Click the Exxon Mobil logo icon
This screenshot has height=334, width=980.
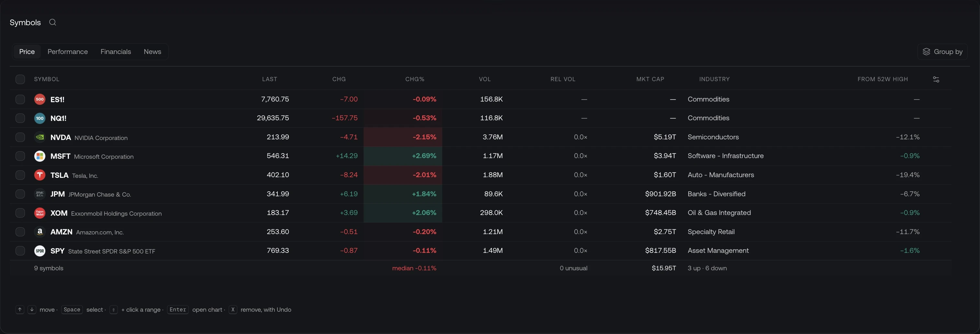[x=40, y=213]
